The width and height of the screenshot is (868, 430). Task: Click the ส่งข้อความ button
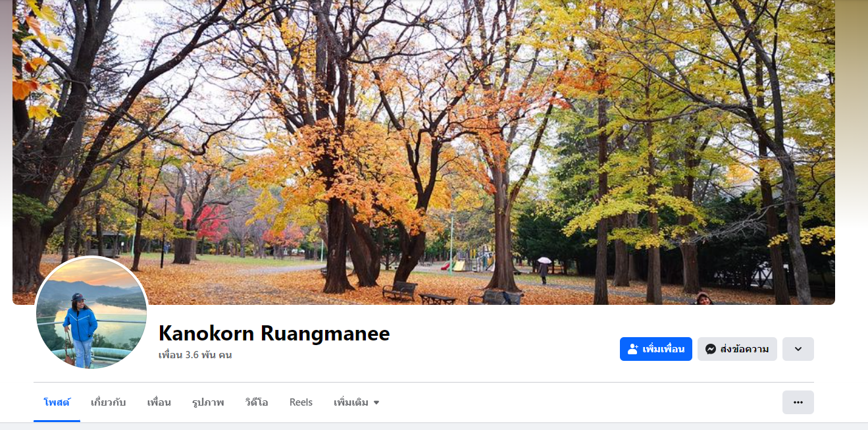737,349
